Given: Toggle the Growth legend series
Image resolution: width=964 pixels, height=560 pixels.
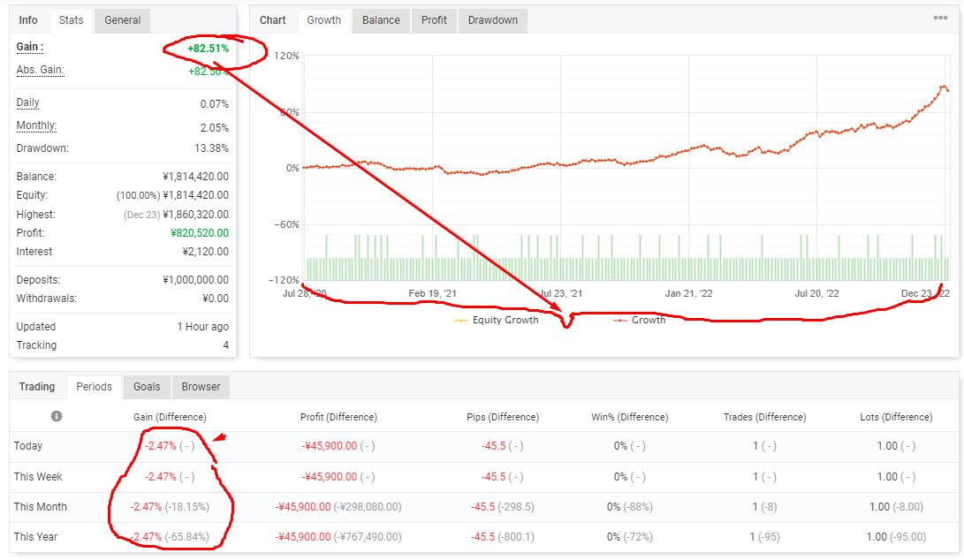Looking at the screenshot, I should (640, 320).
